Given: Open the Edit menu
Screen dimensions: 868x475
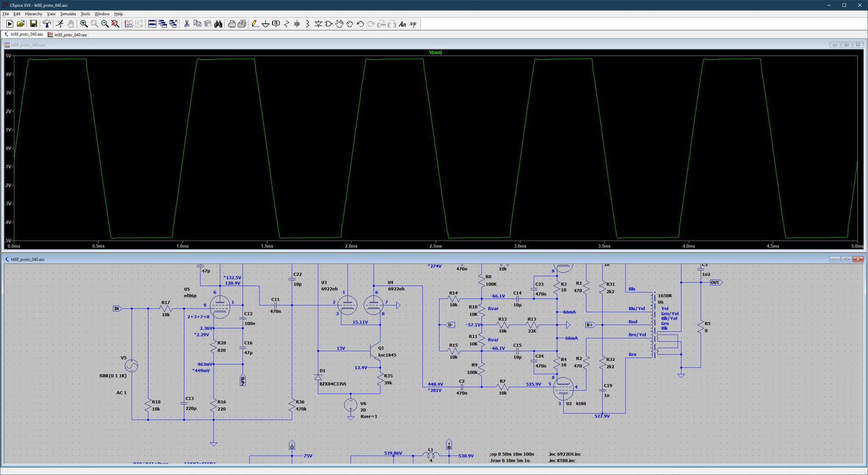Looking at the screenshot, I should click(x=17, y=14).
